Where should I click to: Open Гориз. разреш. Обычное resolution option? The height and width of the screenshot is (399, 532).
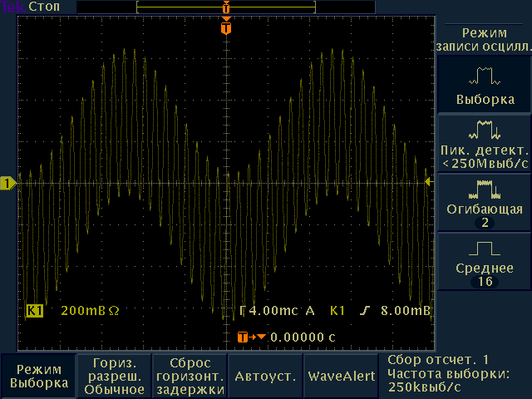click(x=115, y=376)
